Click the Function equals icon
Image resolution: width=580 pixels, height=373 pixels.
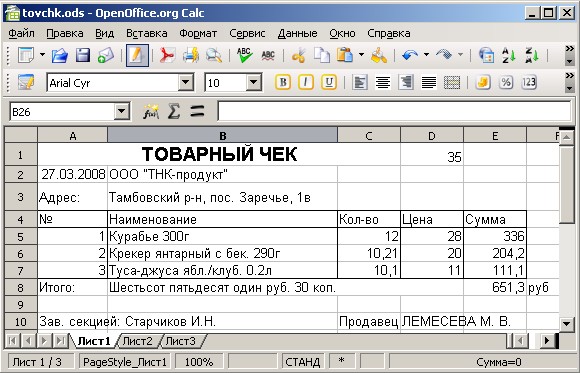[x=197, y=111]
